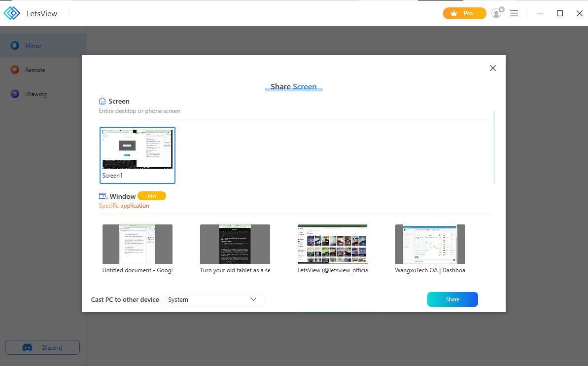Click the Window section icon

103,196
